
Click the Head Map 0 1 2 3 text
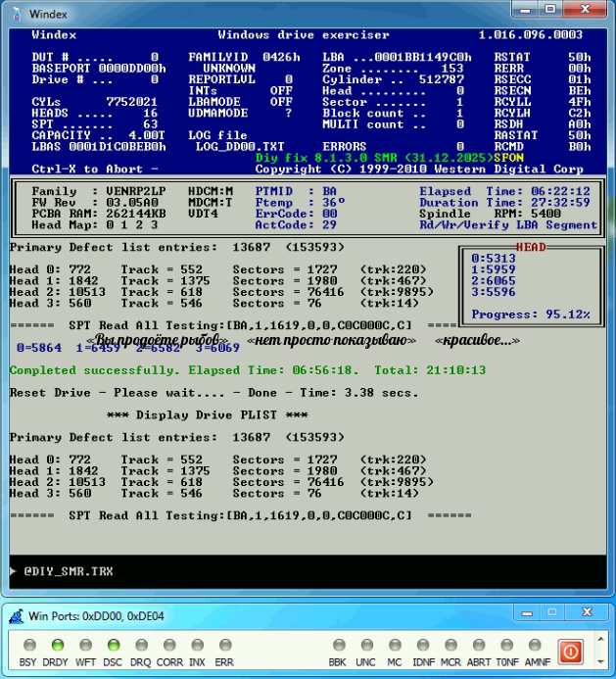tap(95, 225)
